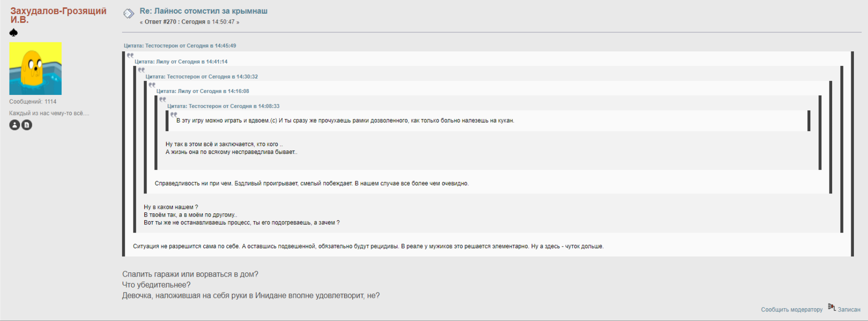The image size is (868, 321).
Task: Click the post message icon beside title
Action: (x=128, y=14)
